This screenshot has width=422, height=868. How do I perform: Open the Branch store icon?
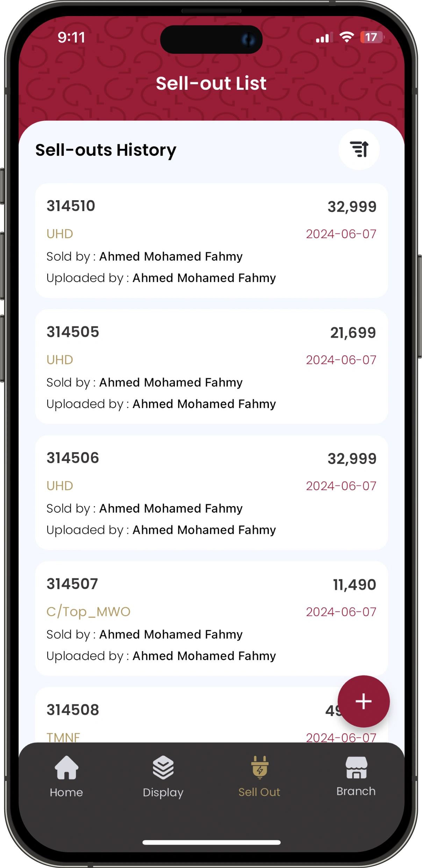[x=356, y=767]
